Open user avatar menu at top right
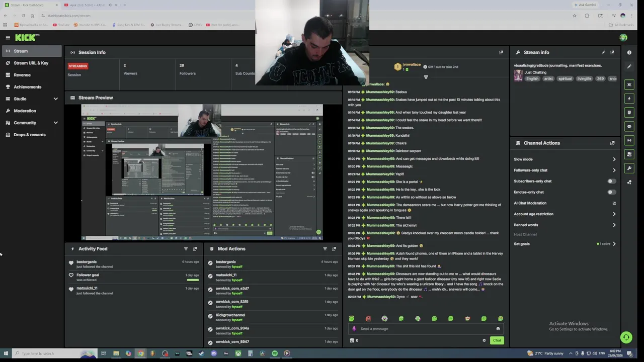 pyautogui.click(x=623, y=38)
